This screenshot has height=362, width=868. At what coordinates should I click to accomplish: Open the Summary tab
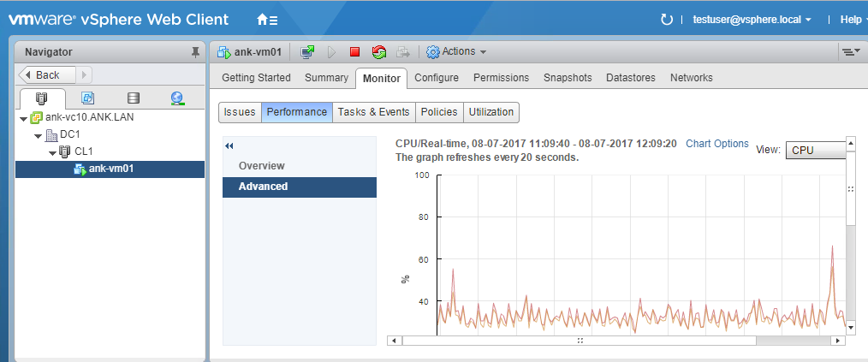click(x=327, y=78)
